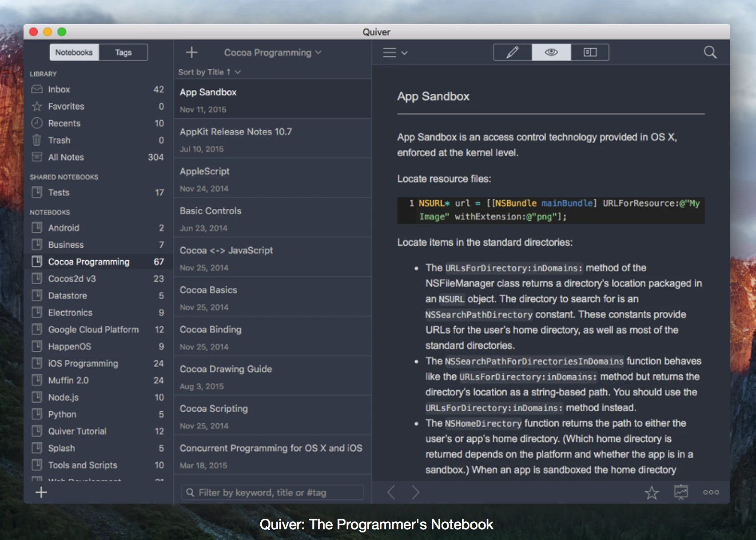
Task: Select Splash notebook
Action: [98, 448]
